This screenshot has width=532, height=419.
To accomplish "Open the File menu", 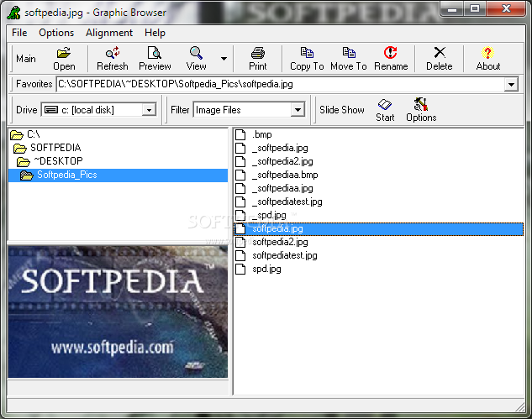I will [x=19, y=33].
